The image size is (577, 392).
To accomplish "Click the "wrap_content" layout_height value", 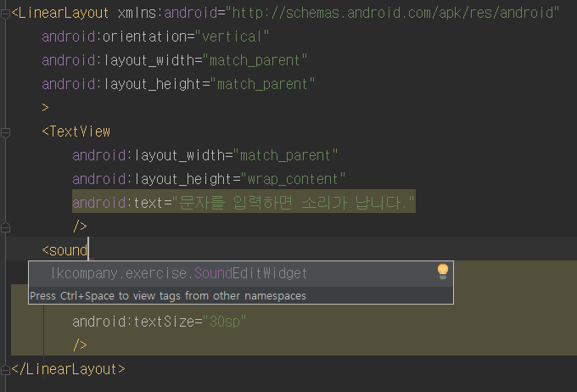I will click(293, 179).
